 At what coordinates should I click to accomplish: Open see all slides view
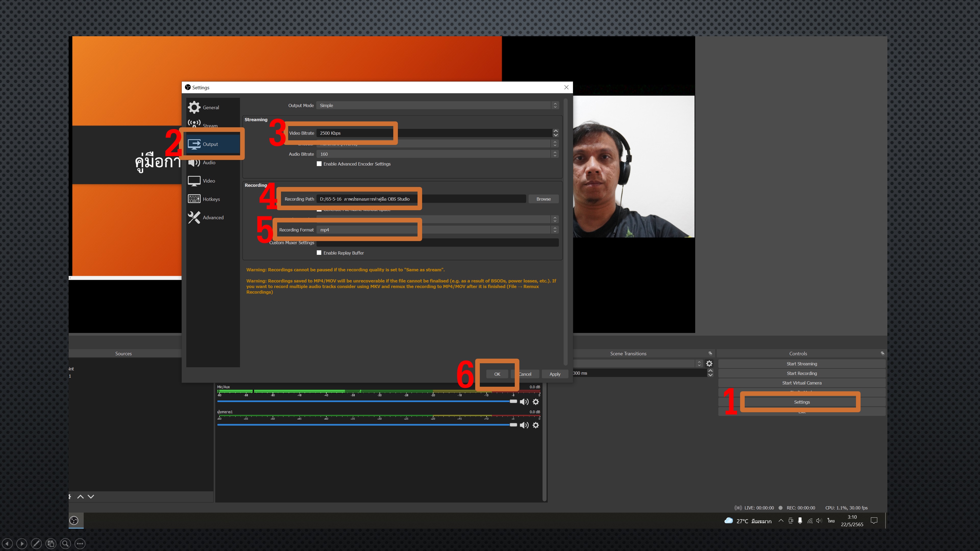[x=51, y=544]
